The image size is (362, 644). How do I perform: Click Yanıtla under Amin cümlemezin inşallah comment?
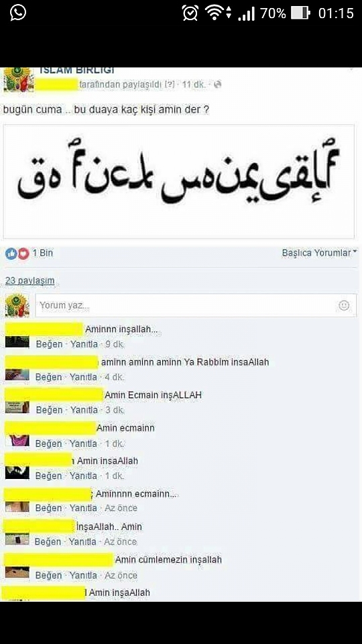(83, 576)
